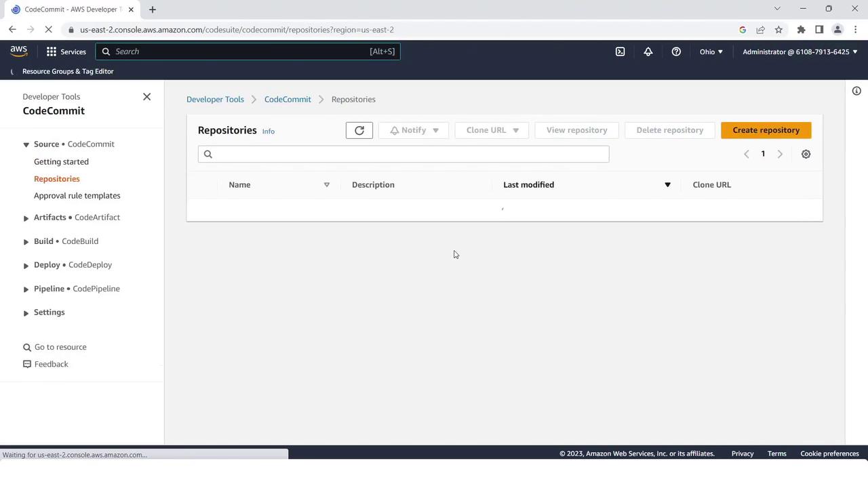
Task: Open the browser side panel icon
Action: [x=819, y=30]
